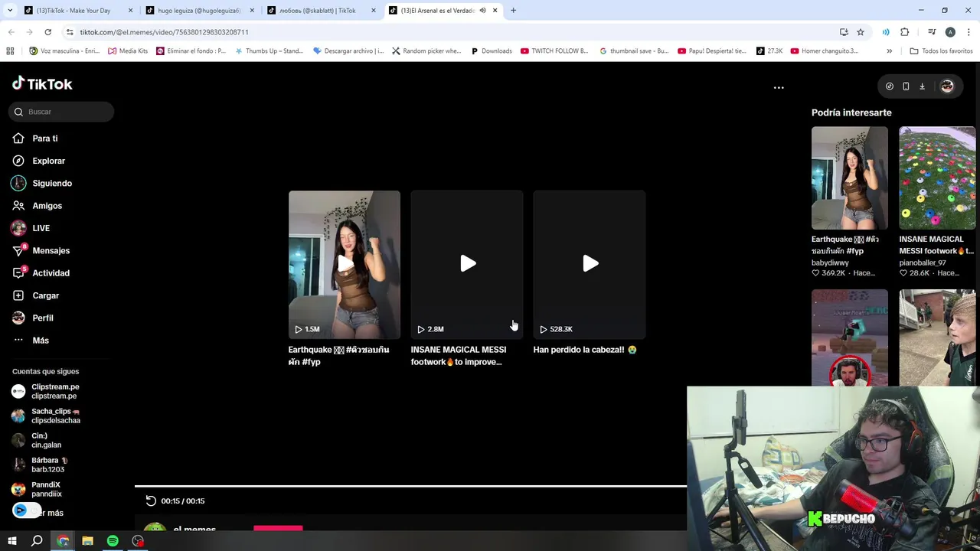Open the Windows Start menu
Image resolution: width=980 pixels, height=551 pixels.
[x=12, y=541]
